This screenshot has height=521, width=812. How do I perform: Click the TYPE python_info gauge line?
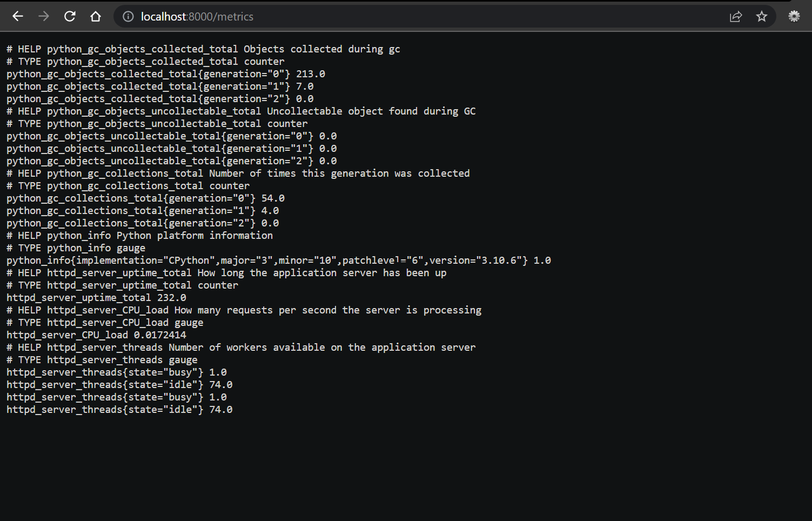point(76,248)
